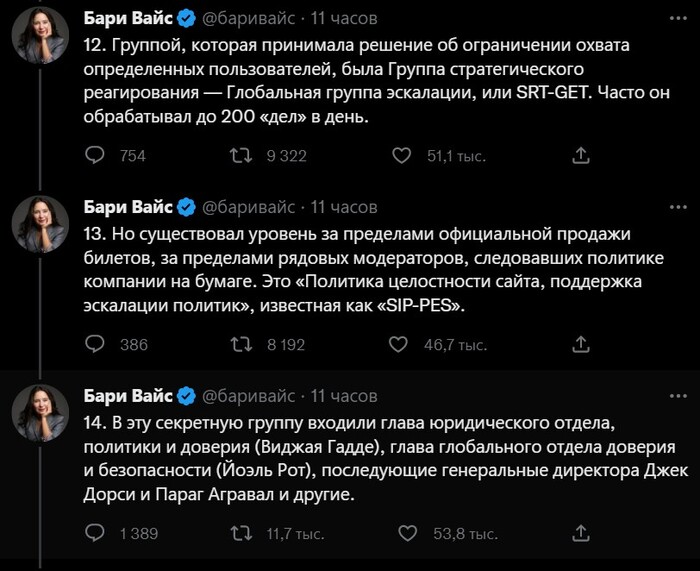The image size is (700, 571).
Task: Retweet the tweet with 9 322 retweets
Action: pyautogui.click(x=240, y=155)
